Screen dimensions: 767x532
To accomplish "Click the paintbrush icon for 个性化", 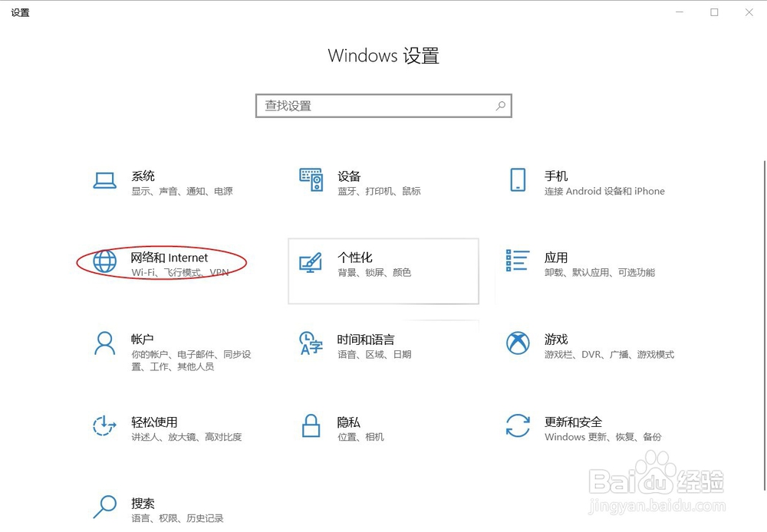I will pos(311,263).
